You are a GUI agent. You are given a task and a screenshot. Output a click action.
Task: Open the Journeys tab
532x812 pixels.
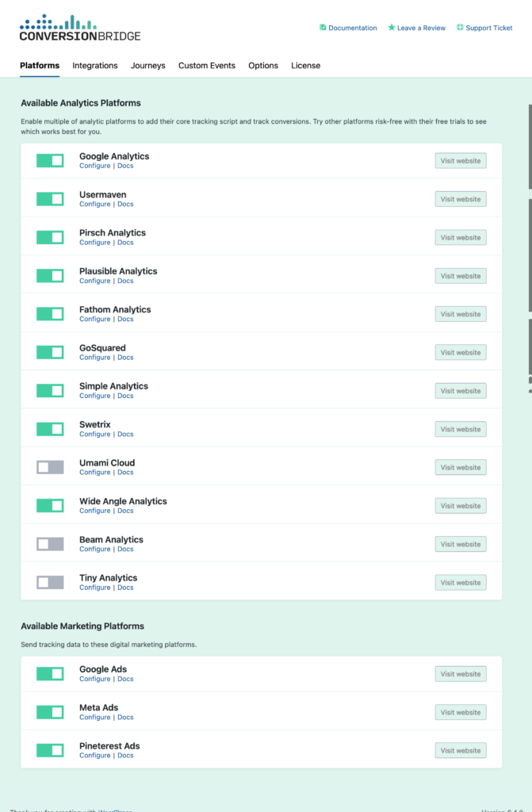click(x=147, y=66)
